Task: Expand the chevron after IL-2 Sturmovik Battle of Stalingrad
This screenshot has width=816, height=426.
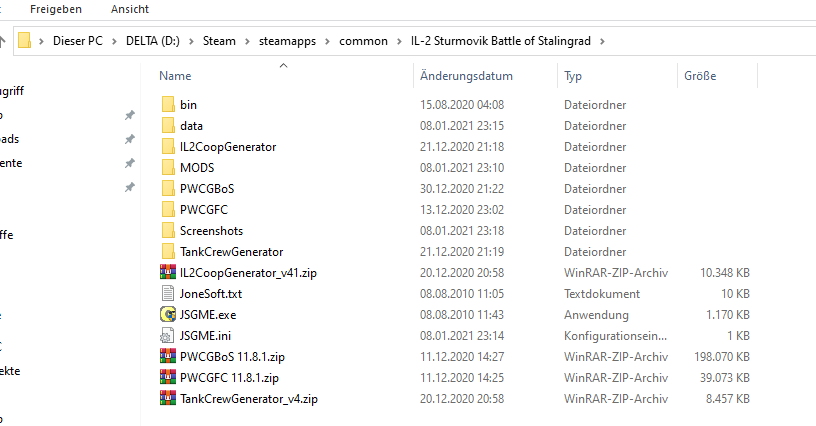Action: pos(602,41)
